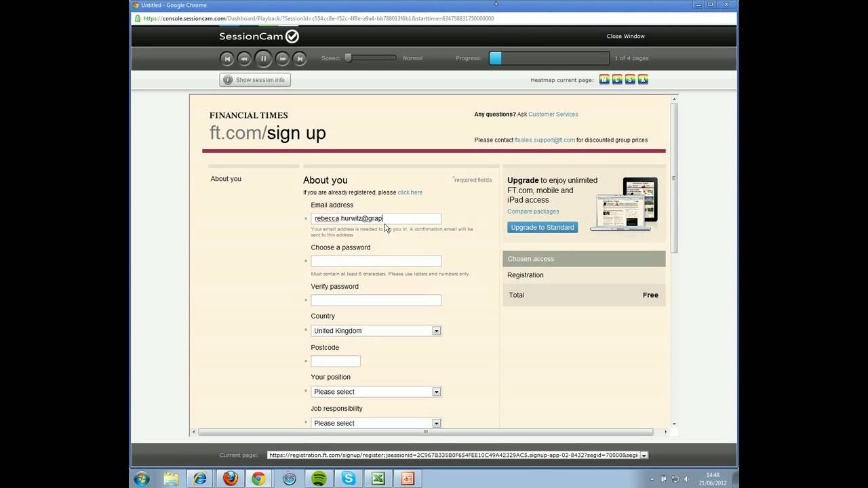Open Customer Services link
The height and width of the screenshot is (488, 868).
point(553,115)
